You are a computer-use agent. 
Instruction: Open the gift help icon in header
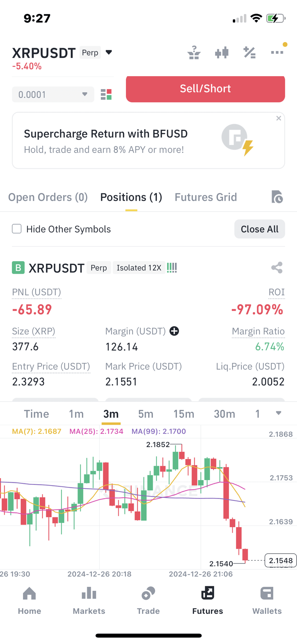coord(194,53)
